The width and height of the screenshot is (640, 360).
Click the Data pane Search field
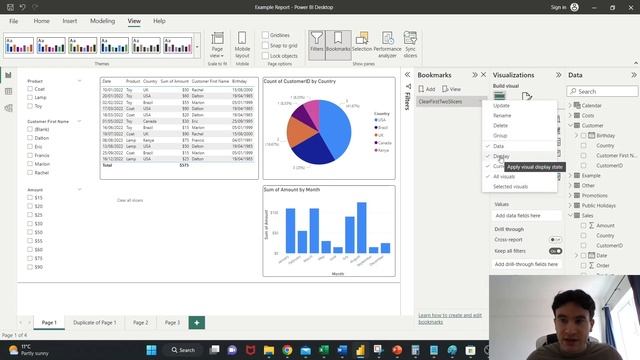(602, 91)
